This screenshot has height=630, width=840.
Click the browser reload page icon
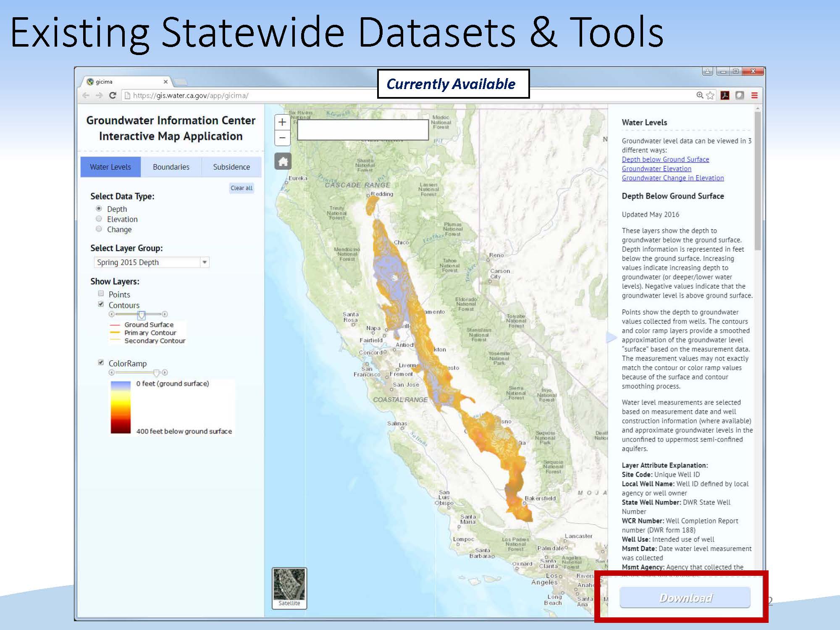click(x=113, y=95)
